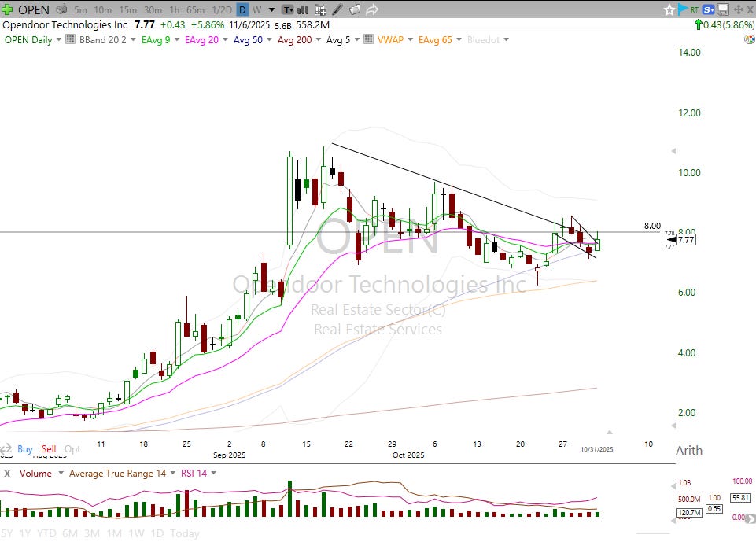Viewport: 756px width, 542px height.
Task: Click the 8.00 horizontal line label
Action: [652, 226]
